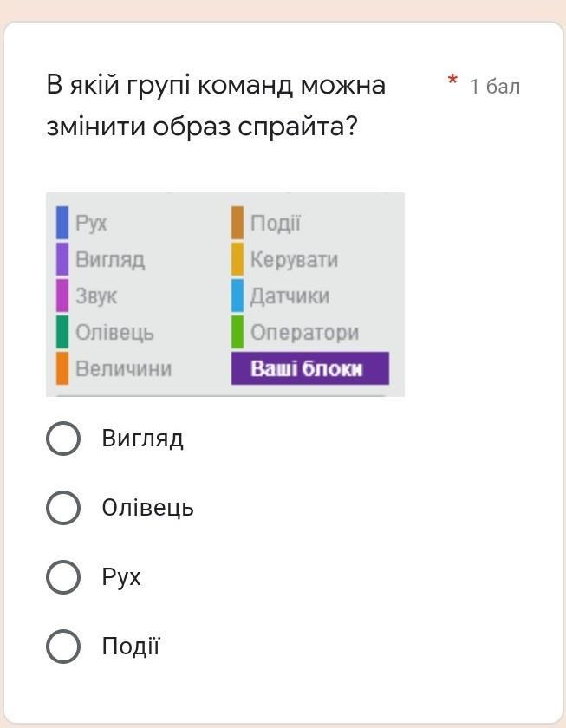Screen dimensions: 566x728
Task: Click the question text about sprite costume
Action: tap(216, 106)
